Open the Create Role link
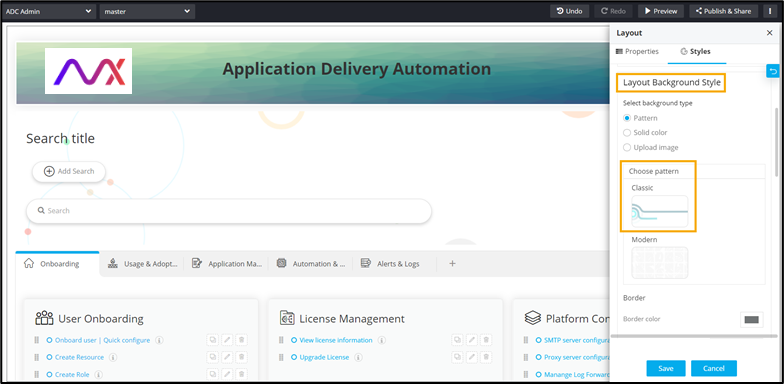784x384 pixels. point(72,374)
